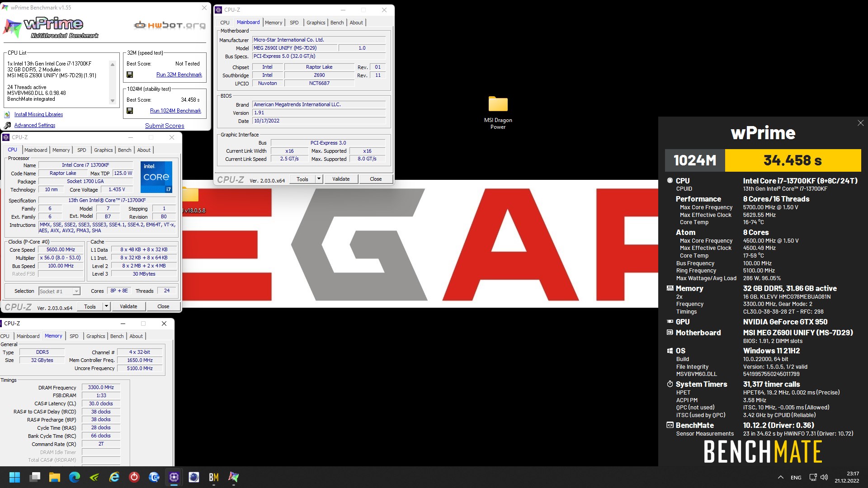Click Run 32M Benchmark link
Viewport: 868px width, 488px height.
click(x=179, y=75)
